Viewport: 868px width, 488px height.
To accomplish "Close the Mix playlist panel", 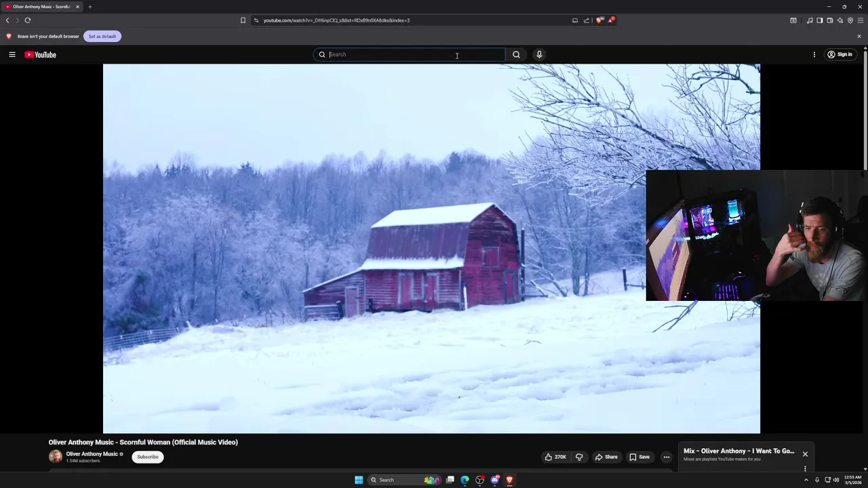I will click(x=805, y=454).
